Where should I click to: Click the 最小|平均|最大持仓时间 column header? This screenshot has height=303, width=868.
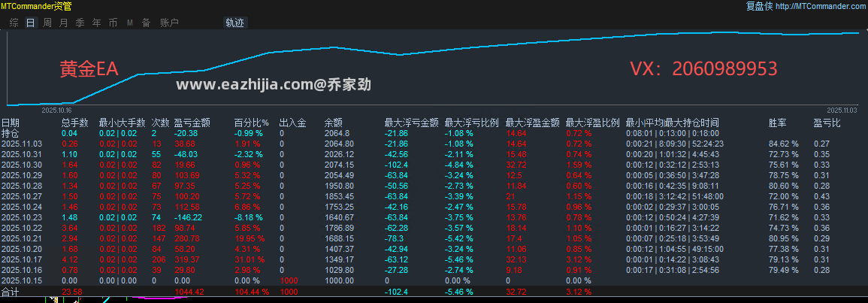point(672,123)
